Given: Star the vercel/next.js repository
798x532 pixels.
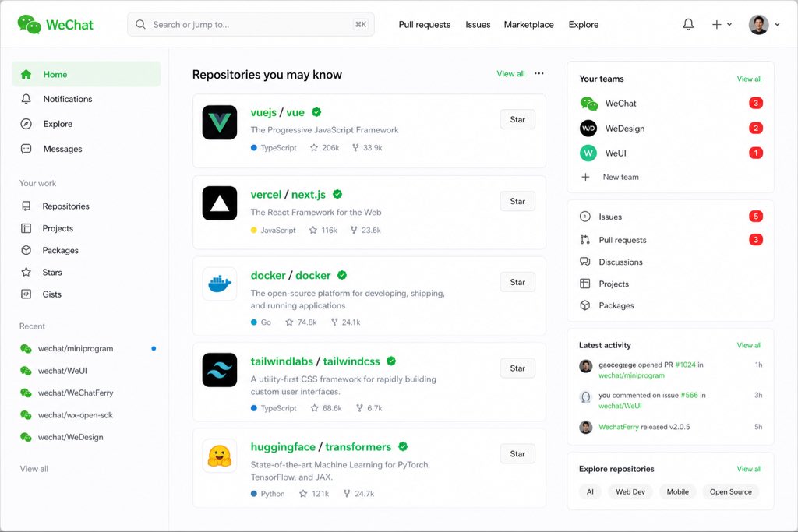Looking at the screenshot, I should coord(517,202).
